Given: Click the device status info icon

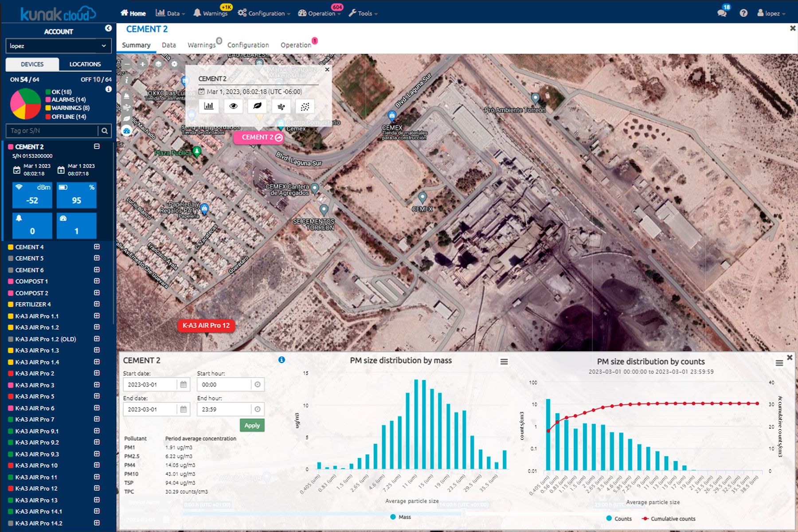Looking at the screenshot, I should pyautogui.click(x=109, y=90).
